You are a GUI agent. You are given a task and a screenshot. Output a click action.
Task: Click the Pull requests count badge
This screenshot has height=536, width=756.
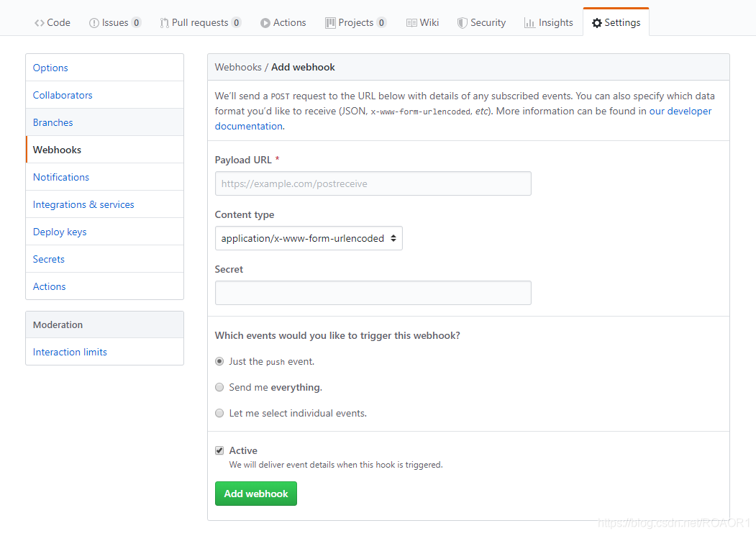pos(236,23)
